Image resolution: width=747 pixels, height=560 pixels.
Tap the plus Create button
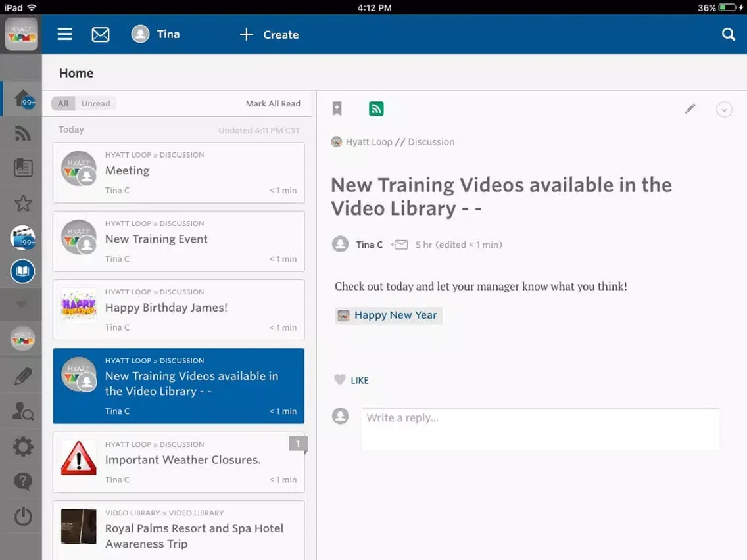269,34
